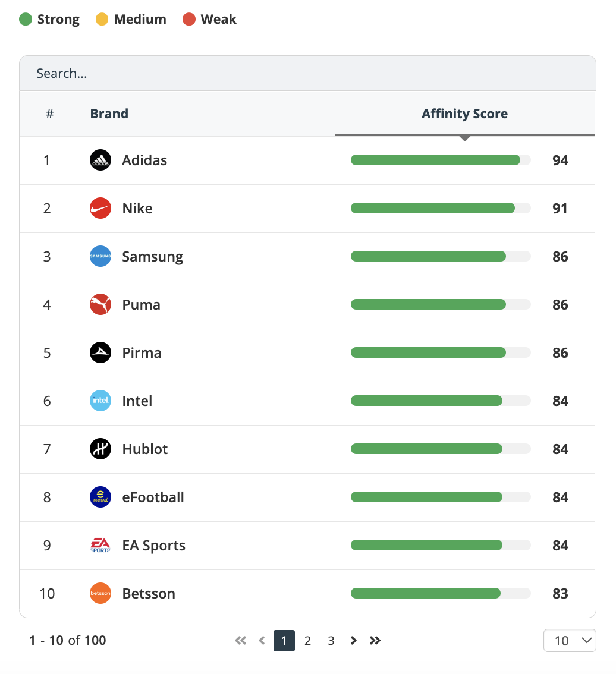The width and height of the screenshot is (616, 674).
Task: Select the EA Sports logo
Action: [x=100, y=545]
